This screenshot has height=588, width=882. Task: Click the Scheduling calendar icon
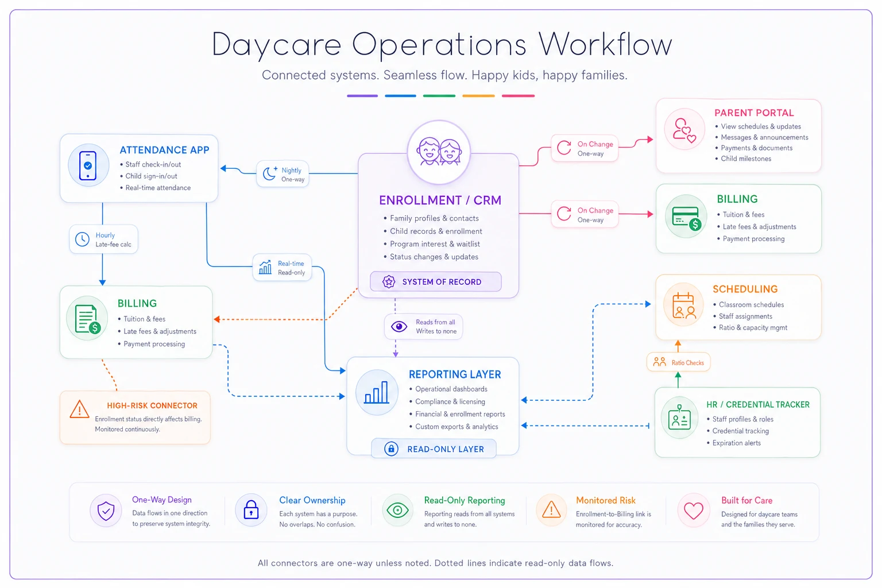click(x=683, y=305)
